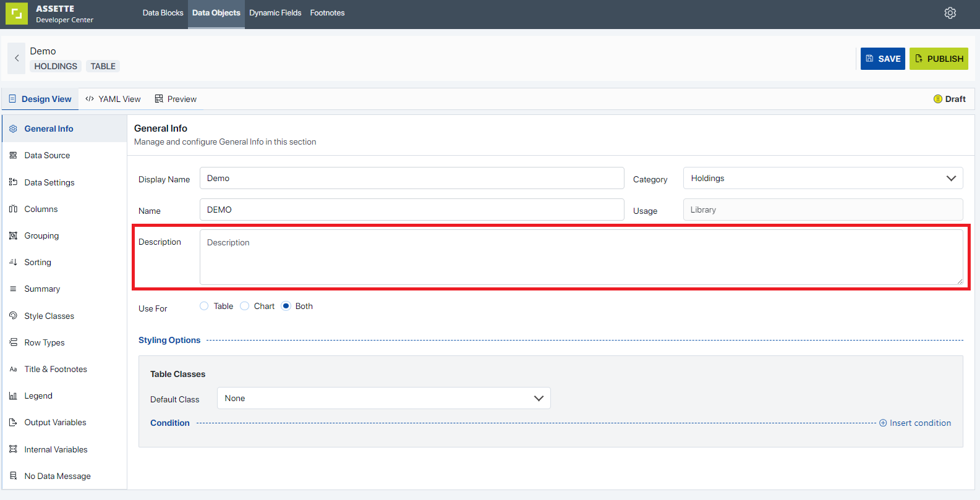Open the Data Blocks tab
This screenshot has height=500, width=980.
click(x=163, y=13)
